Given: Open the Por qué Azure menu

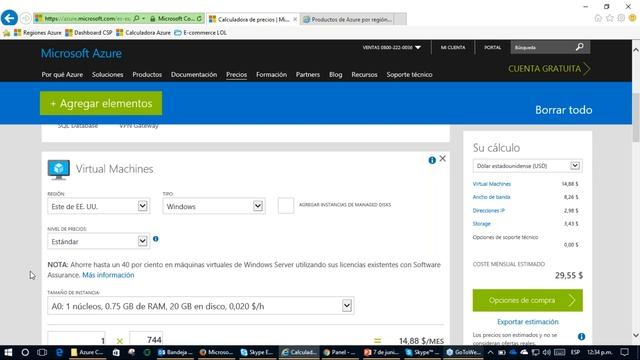Looking at the screenshot, I should (62, 75).
